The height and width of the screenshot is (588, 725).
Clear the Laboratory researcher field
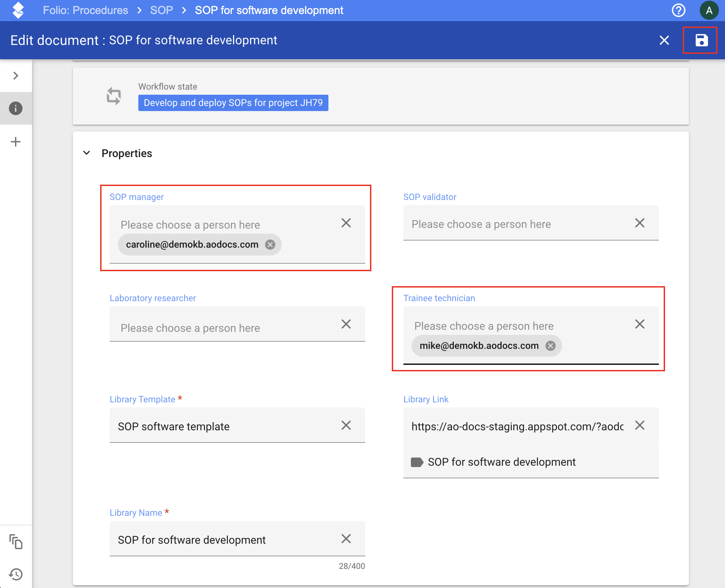[346, 324]
